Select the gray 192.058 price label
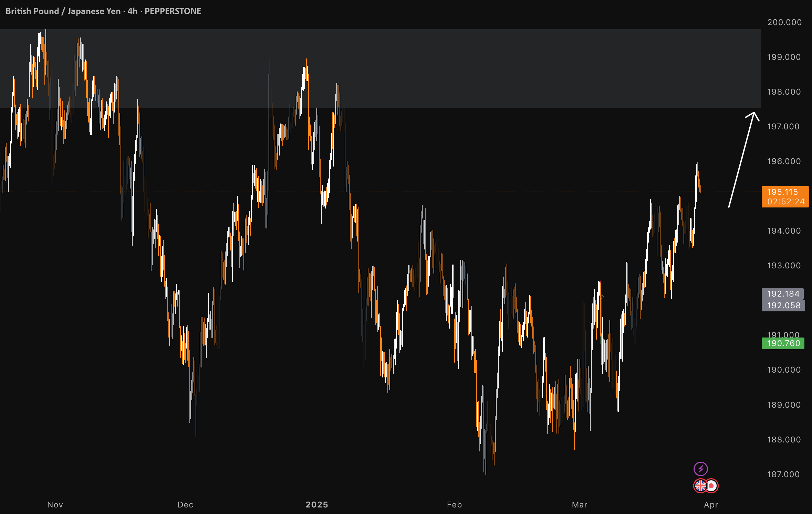The height and width of the screenshot is (514, 812). 783,306
